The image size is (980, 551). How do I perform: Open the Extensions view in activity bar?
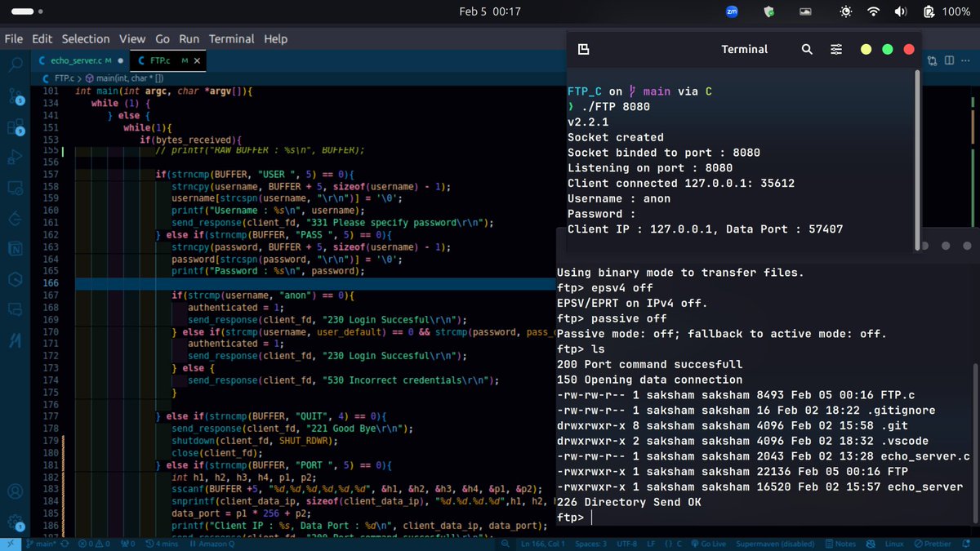coord(15,126)
